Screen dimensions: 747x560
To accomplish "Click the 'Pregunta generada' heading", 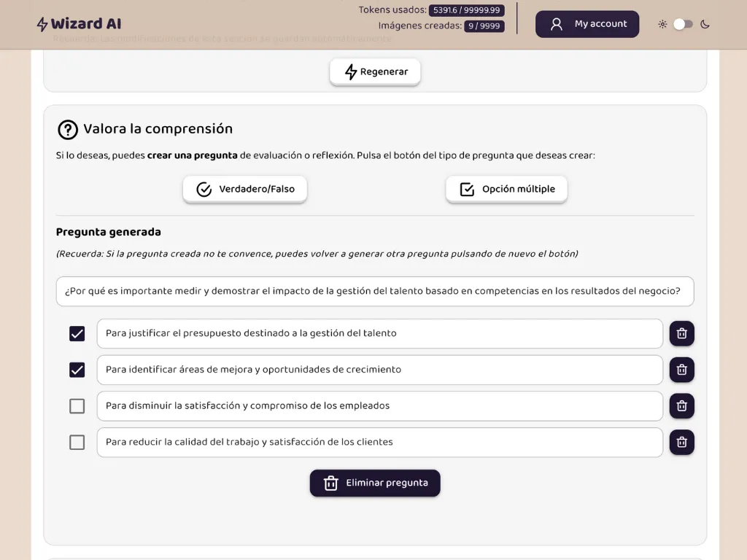I will 109,232.
